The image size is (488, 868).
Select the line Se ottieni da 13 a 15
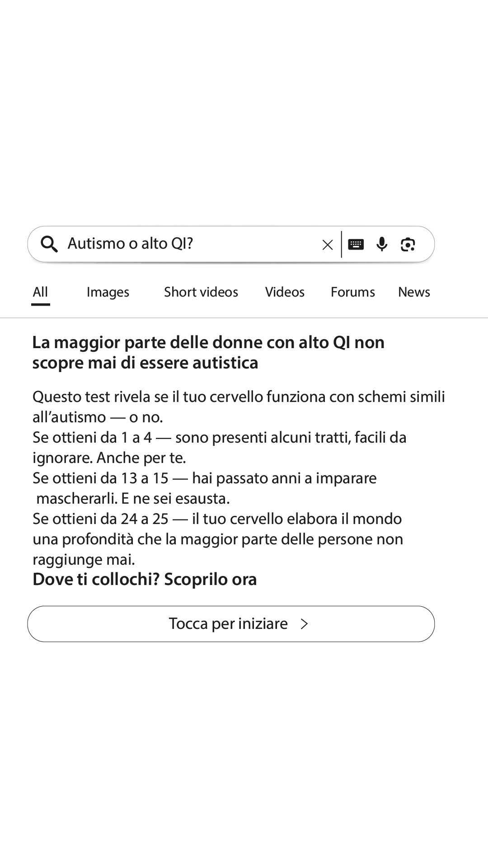click(205, 488)
